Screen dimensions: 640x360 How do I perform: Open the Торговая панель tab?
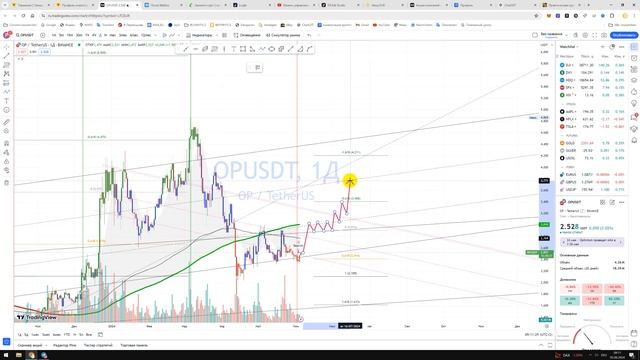(x=134, y=345)
